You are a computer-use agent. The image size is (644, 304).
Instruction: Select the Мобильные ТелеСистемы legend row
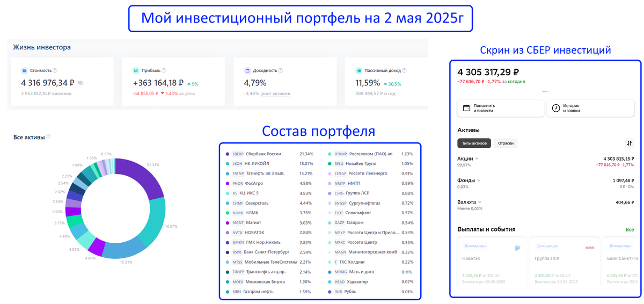click(x=269, y=262)
